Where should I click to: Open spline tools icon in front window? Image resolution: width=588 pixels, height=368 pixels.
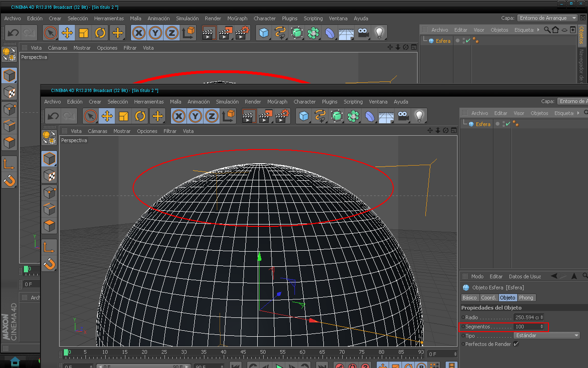320,116
